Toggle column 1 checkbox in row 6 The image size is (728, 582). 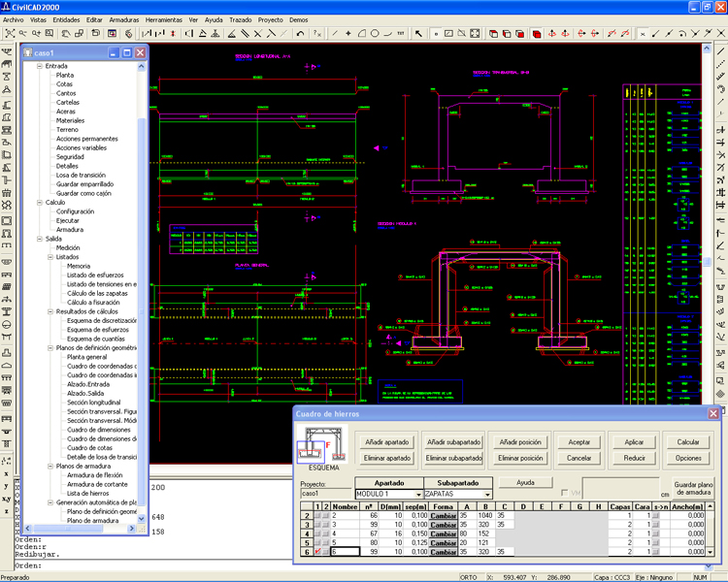coord(317,552)
